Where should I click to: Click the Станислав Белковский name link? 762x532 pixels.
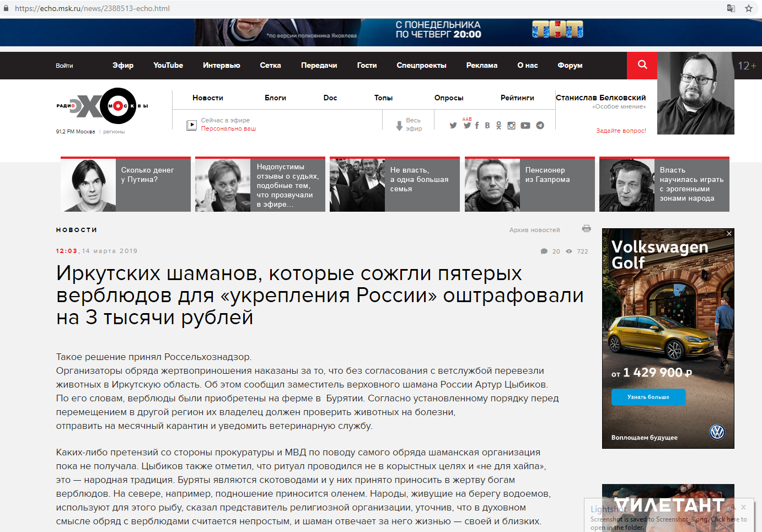600,98
